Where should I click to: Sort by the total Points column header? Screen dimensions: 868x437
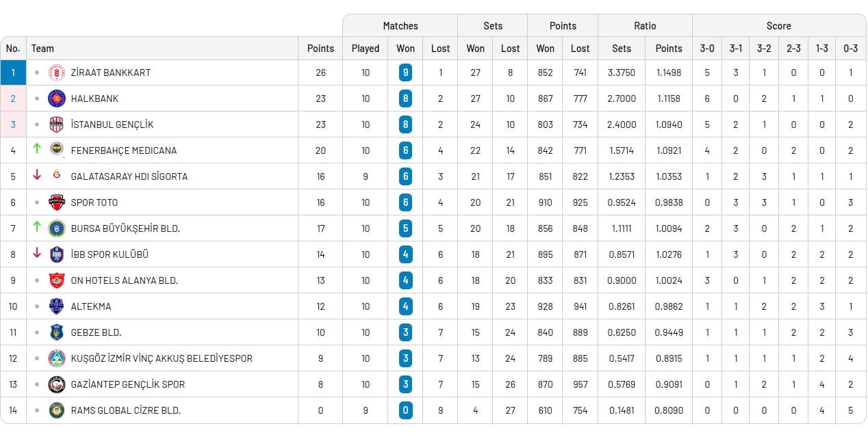[320, 49]
